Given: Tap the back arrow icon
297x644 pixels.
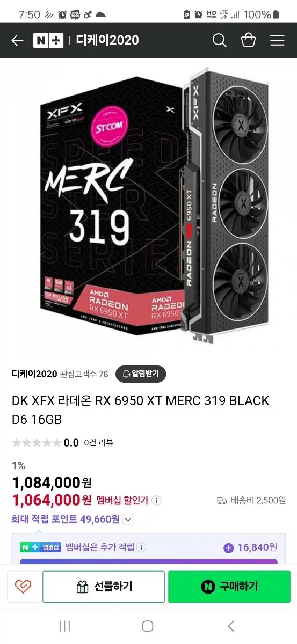Looking at the screenshot, I should [17, 40].
